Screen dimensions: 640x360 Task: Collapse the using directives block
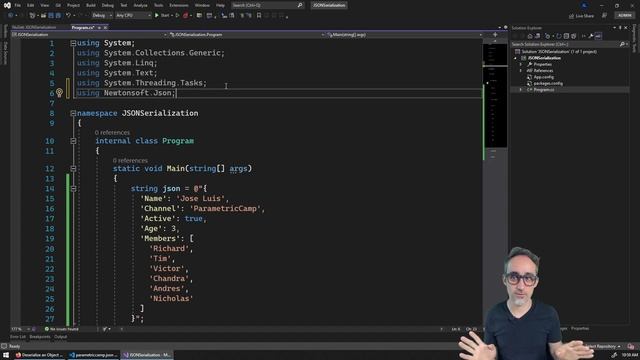[73, 43]
